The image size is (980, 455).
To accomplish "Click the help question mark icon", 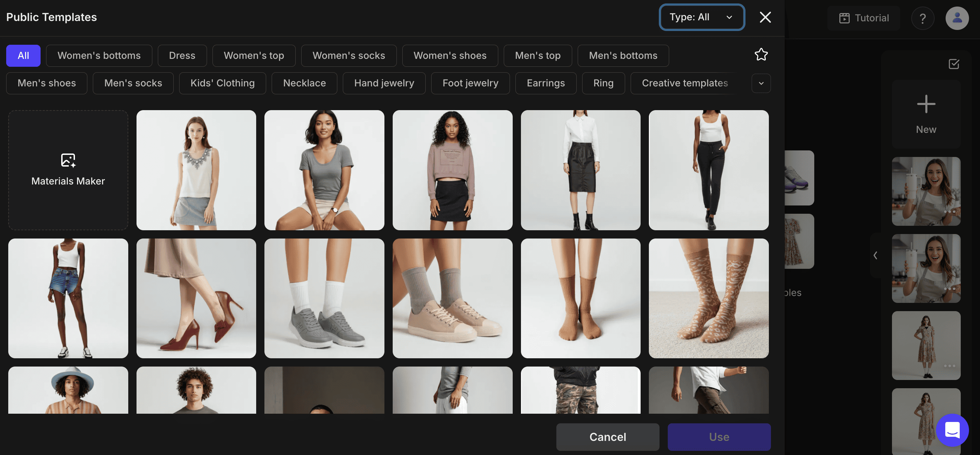I will [923, 18].
